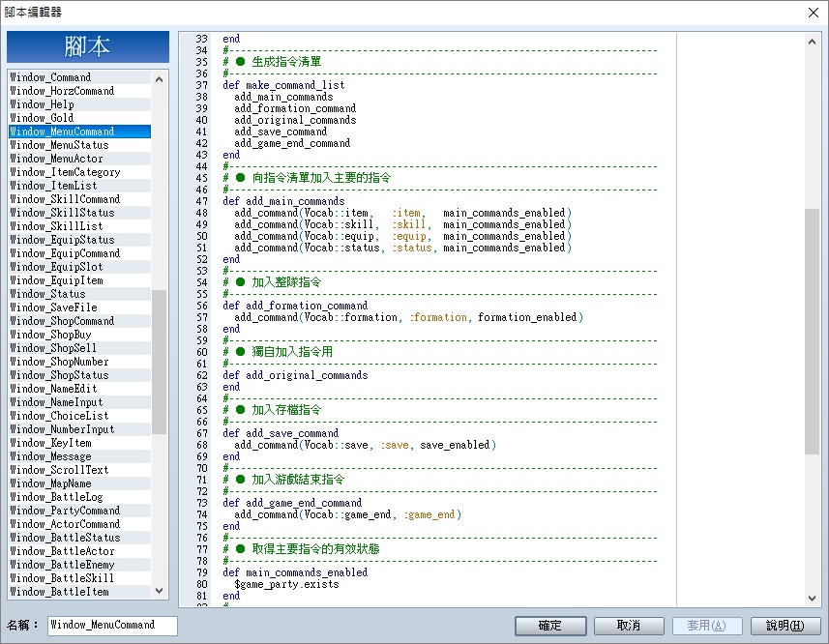Image resolution: width=829 pixels, height=644 pixels.
Task: Select Window_ShopBuy script
Action: [x=80, y=335]
